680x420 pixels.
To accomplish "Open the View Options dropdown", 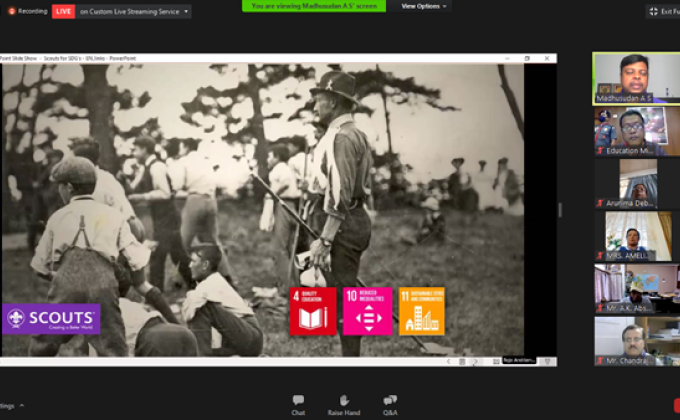I will (424, 6).
